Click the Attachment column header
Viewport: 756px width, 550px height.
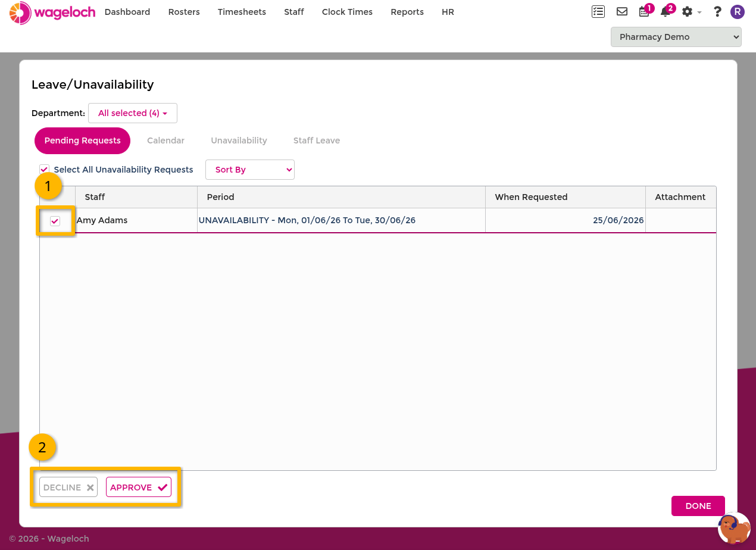pyautogui.click(x=680, y=197)
